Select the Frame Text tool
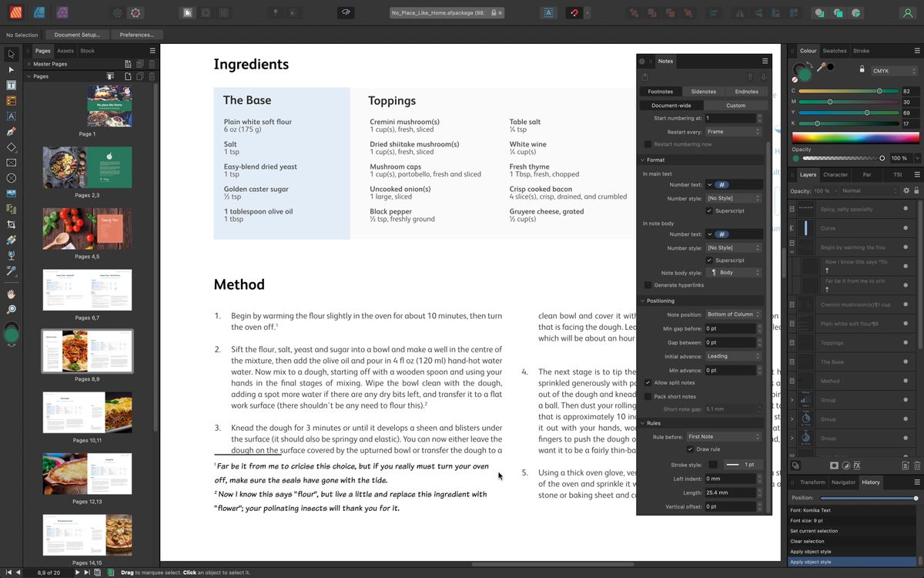 point(11,86)
